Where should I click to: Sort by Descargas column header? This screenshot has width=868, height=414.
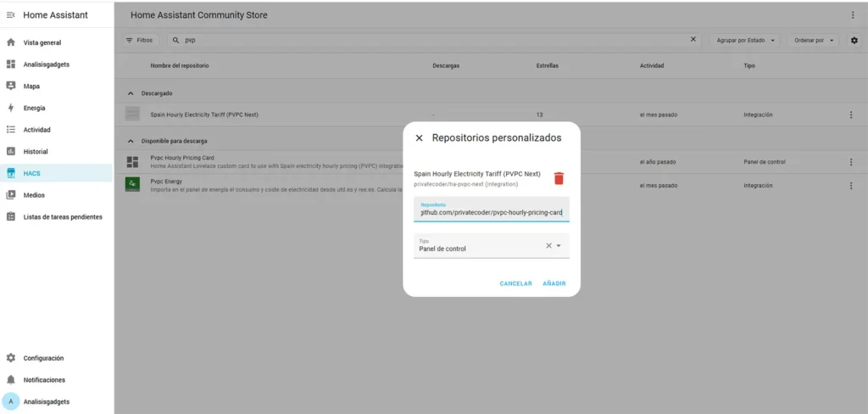tap(446, 65)
